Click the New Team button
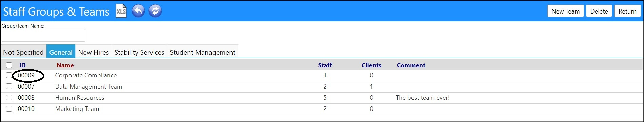Screen dimensions: 644x122 (566, 11)
